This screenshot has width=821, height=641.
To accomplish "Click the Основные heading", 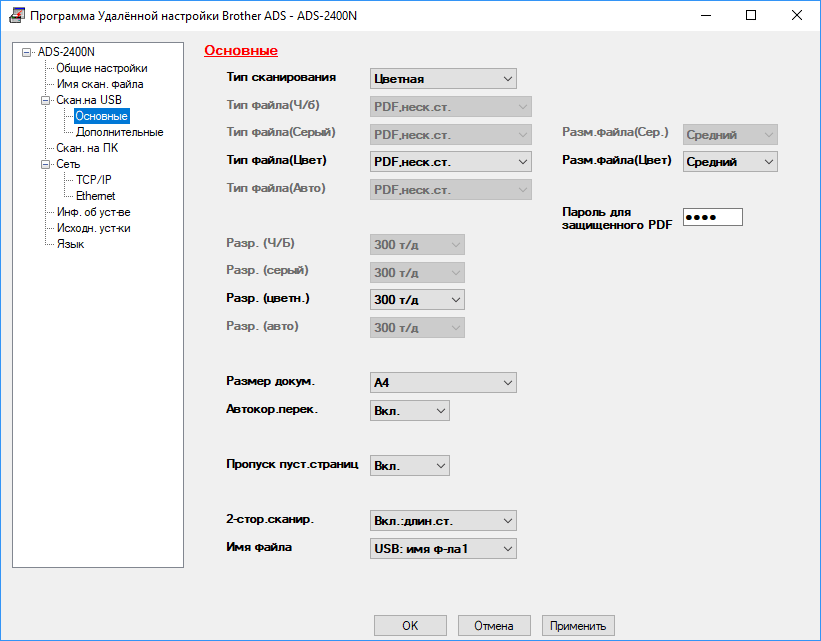I will (241, 50).
